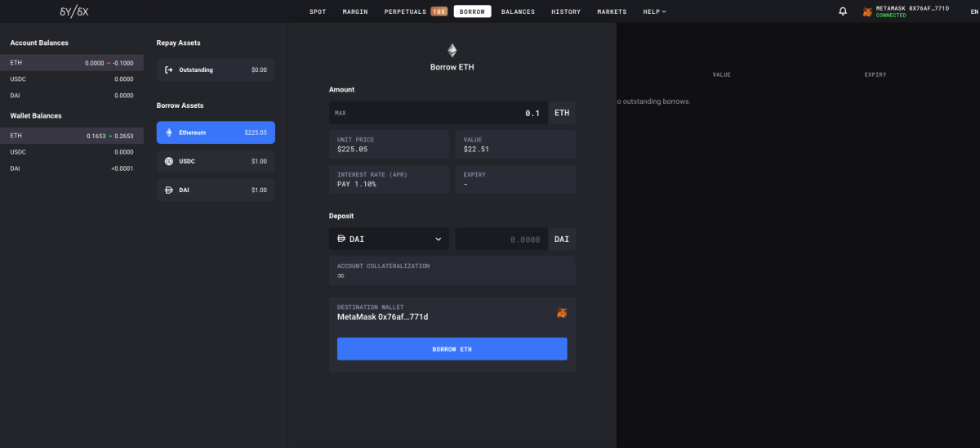
Task: Select Ethereum in Borrow Assets
Action: (216, 132)
